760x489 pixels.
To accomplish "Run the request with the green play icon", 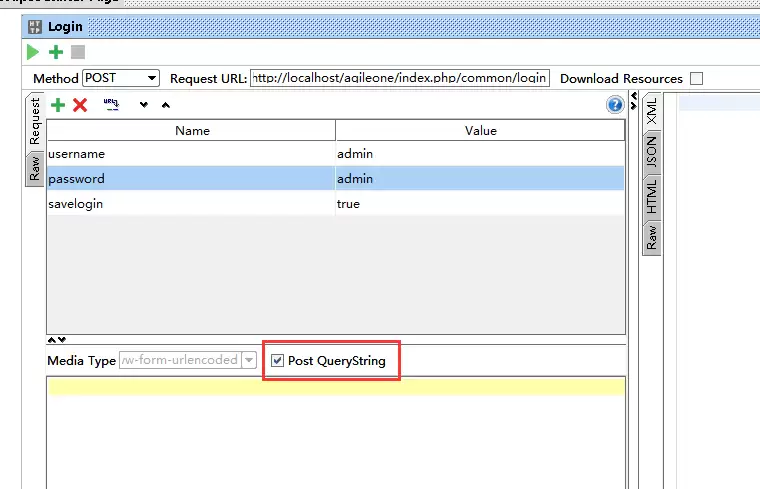I will tap(32, 52).
